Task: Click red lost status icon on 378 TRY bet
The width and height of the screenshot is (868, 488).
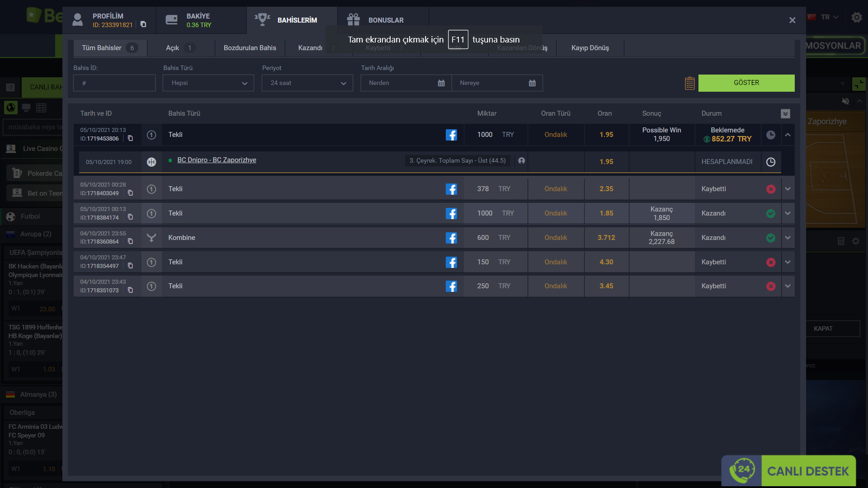Action: click(771, 189)
